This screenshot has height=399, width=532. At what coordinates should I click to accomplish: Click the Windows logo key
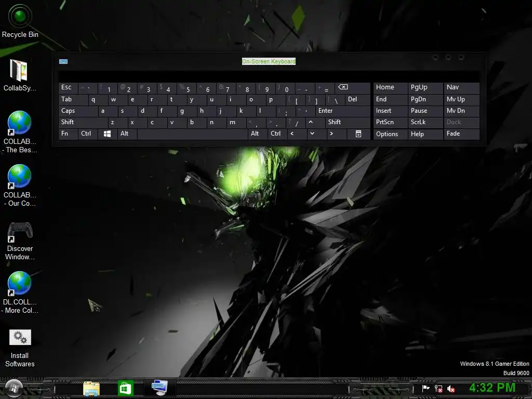(107, 134)
